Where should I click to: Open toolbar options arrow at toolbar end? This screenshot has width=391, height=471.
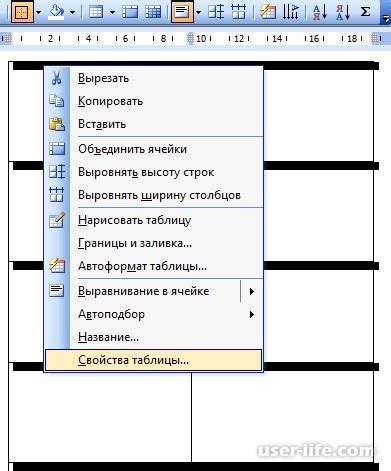click(386, 18)
